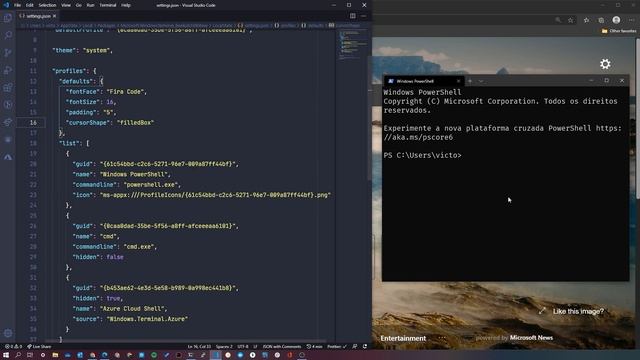Open Task View on the taskbar
Screen dimensions: 640x360
pyautogui.click(x=30, y=355)
